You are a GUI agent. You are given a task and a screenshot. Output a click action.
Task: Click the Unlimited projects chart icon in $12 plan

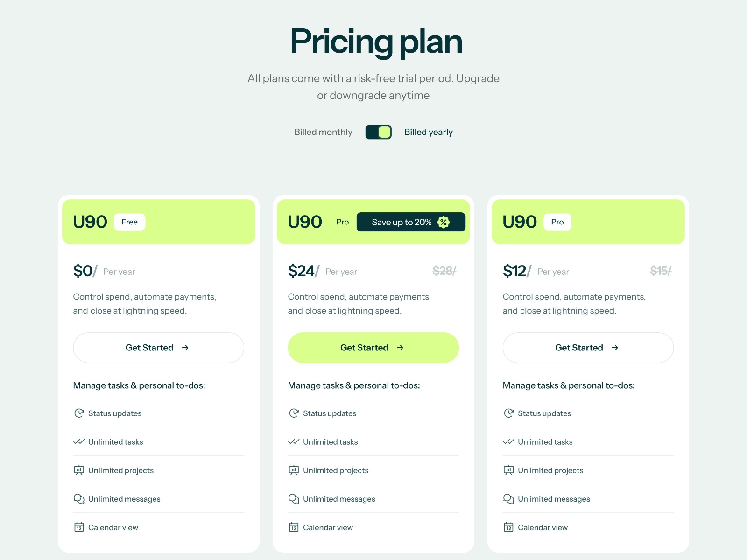pyautogui.click(x=508, y=470)
